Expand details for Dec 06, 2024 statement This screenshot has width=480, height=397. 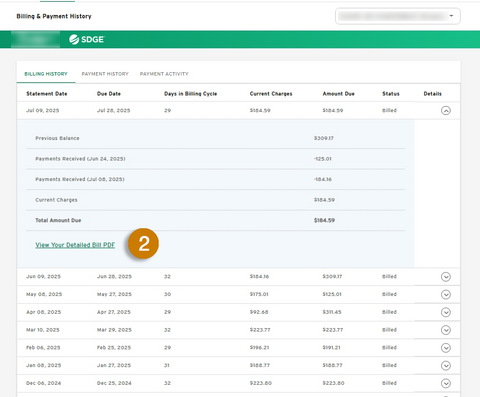[x=446, y=383]
